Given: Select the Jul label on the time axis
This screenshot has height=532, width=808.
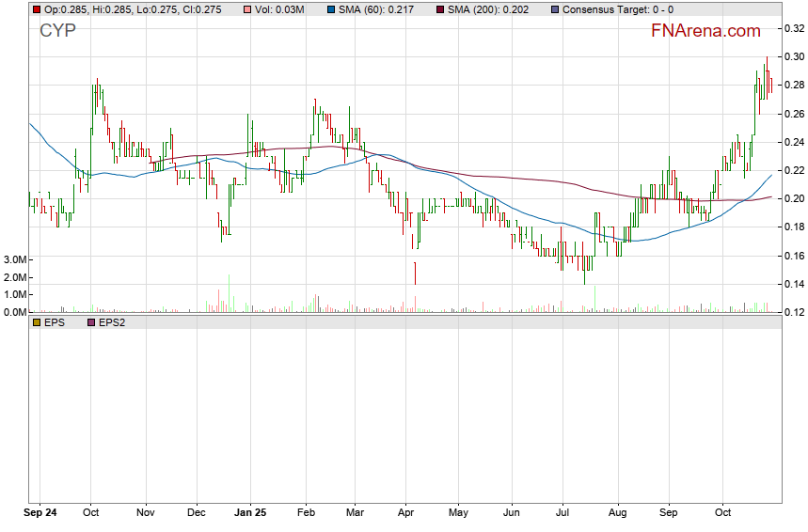Looking at the screenshot, I should click(x=562, y=514).
